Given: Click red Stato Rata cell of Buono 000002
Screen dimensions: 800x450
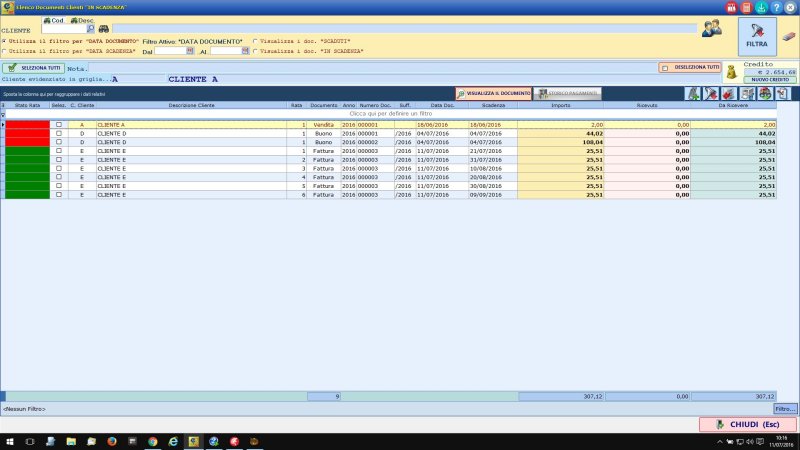Looking at the screenshot, I should tap(28, 142).
